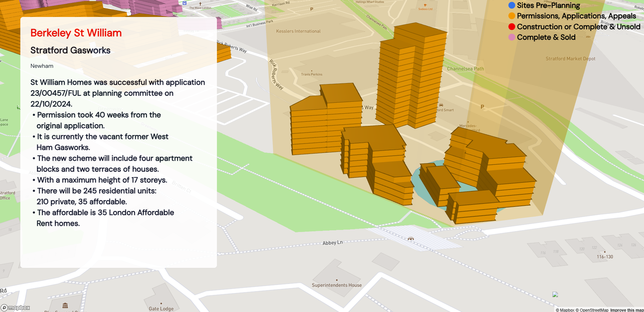Screen dimensions: 644x312
Task: Click the car dealer icon by Smart
Action: coord(441,105)
